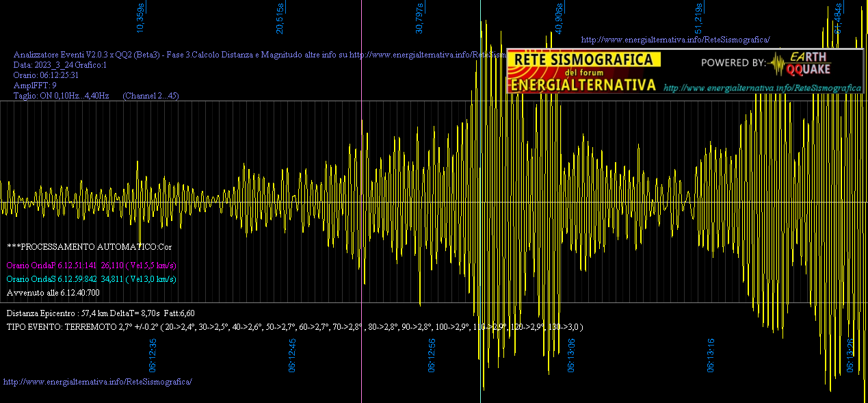Select the 'Fatt:6,60' value
Screen dimensions: 868x403
(179, 313)
